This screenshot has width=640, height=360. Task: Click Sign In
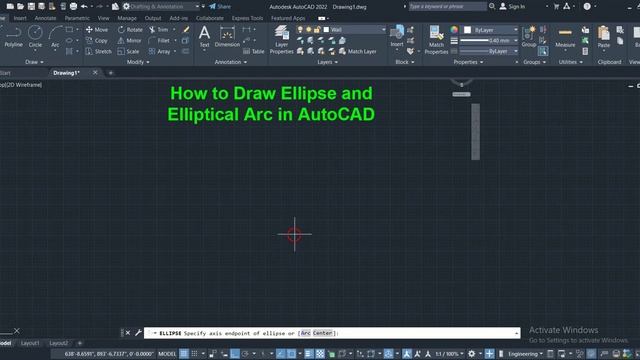pyautogui.click(x=513, y=7)
